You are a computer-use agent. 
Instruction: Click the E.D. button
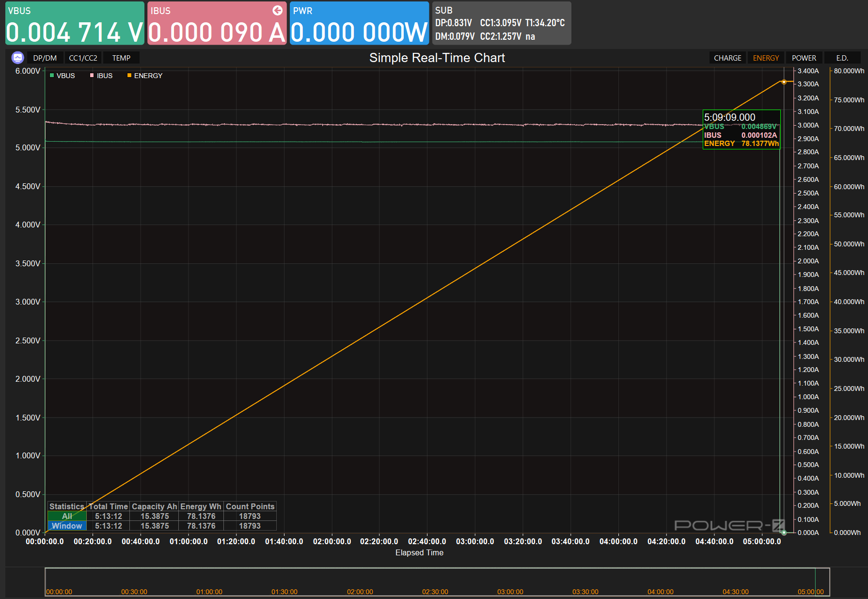click(842, 58)
